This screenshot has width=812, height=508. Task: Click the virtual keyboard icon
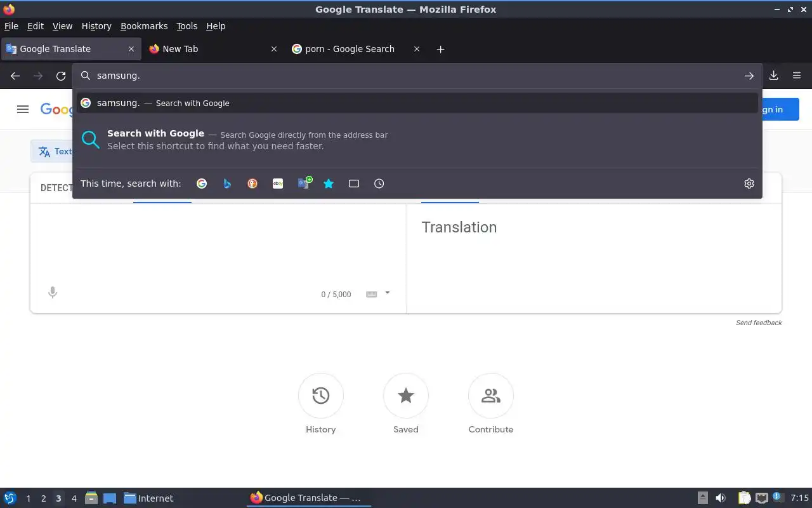pyautogui.click(x=372, y=294)
